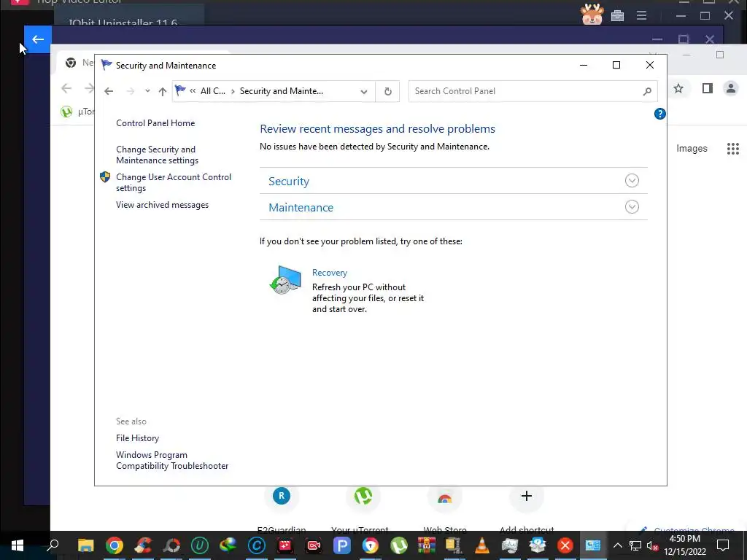Open the Windows Start menu
The height and width of the screenshot is (560, 747).
18,545
